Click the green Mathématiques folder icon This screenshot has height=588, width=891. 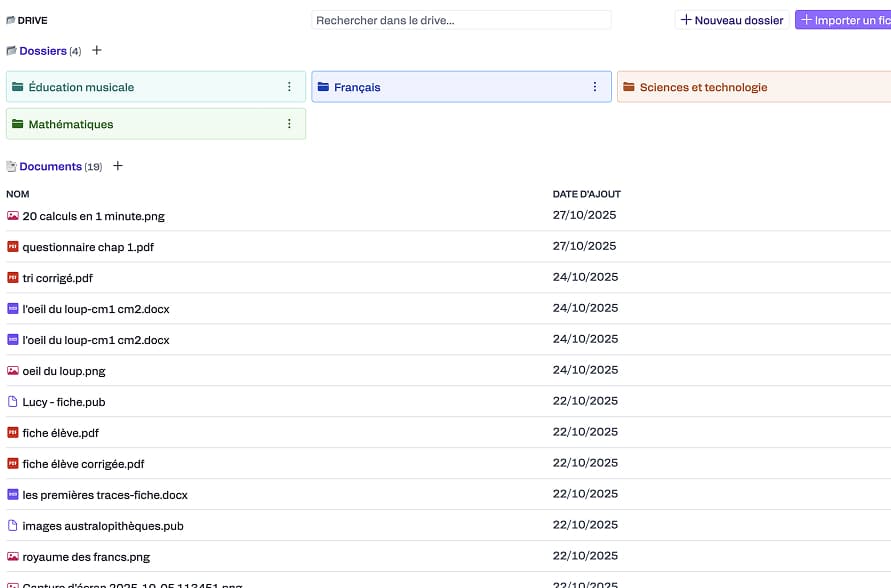17,124
